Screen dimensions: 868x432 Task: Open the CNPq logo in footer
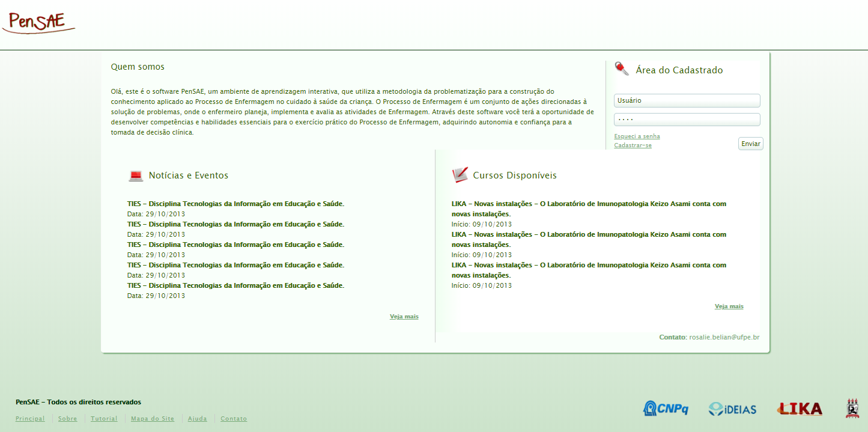tap(666, 409)
